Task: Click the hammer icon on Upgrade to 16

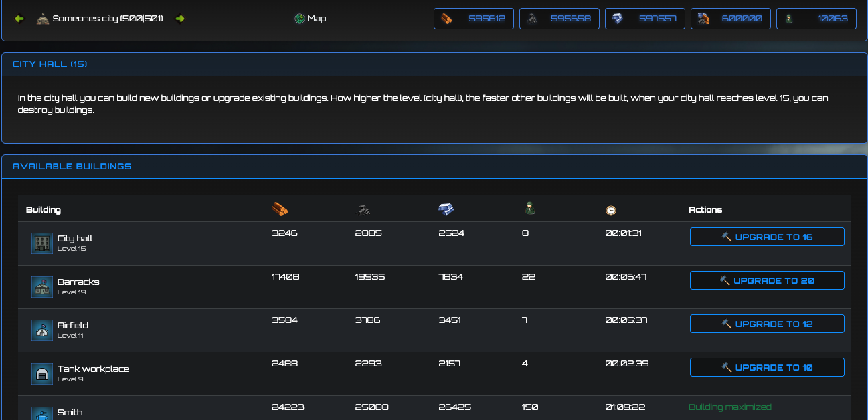Action: coord(727,236)
